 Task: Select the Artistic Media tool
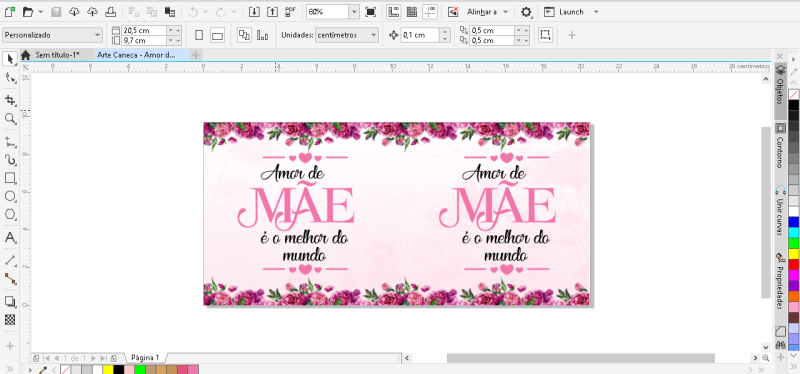10,160
